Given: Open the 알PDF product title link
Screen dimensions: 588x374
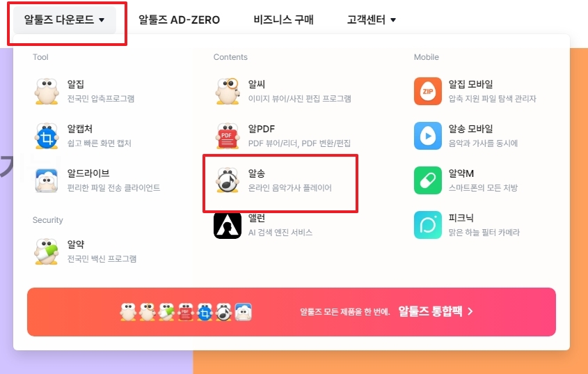Looking at the screenshot, I should [262, 129].
